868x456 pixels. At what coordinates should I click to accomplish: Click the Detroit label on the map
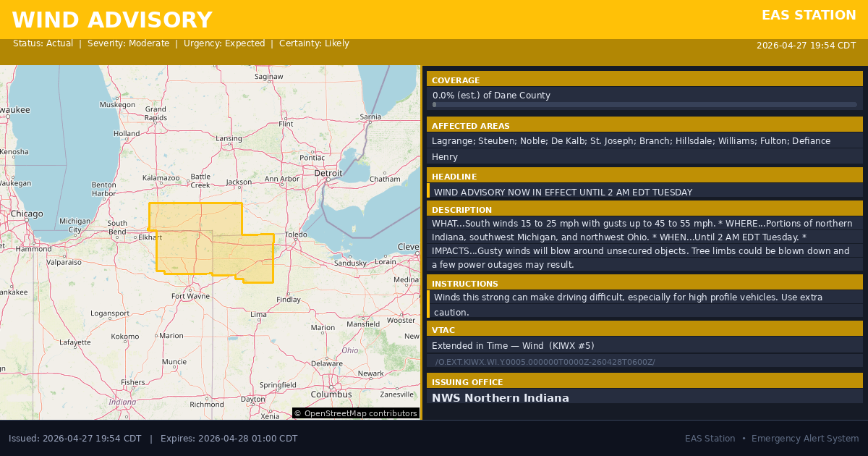click(328, 174)
